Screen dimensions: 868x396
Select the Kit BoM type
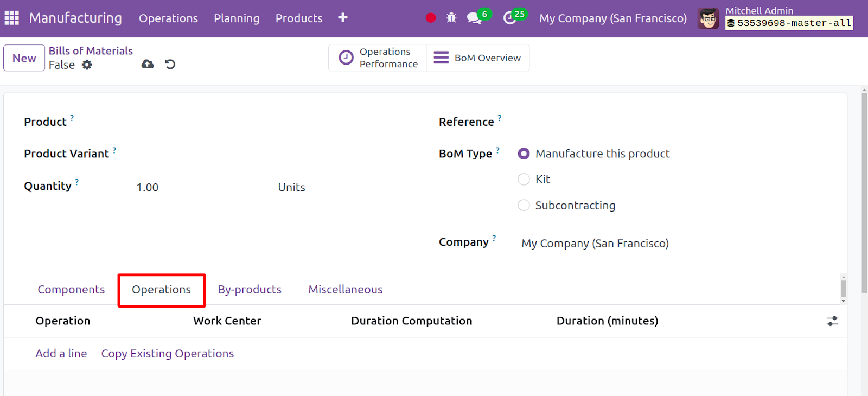pyautogui.click(x=524, y=180)
